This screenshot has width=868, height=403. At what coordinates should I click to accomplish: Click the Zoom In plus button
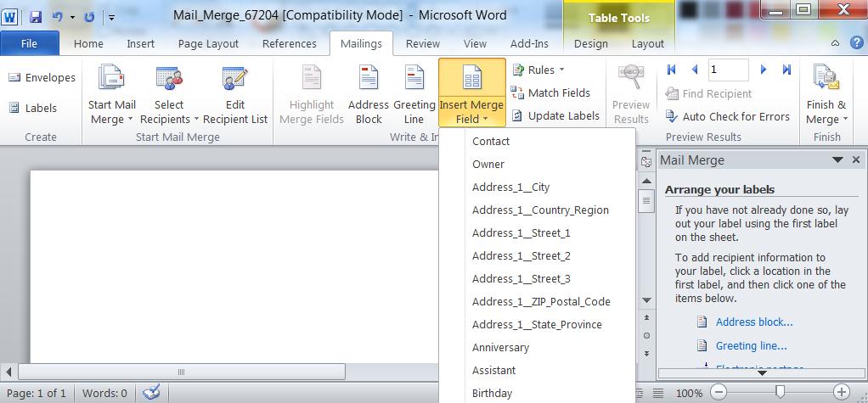pyautogui.click(x=842, y=393)
